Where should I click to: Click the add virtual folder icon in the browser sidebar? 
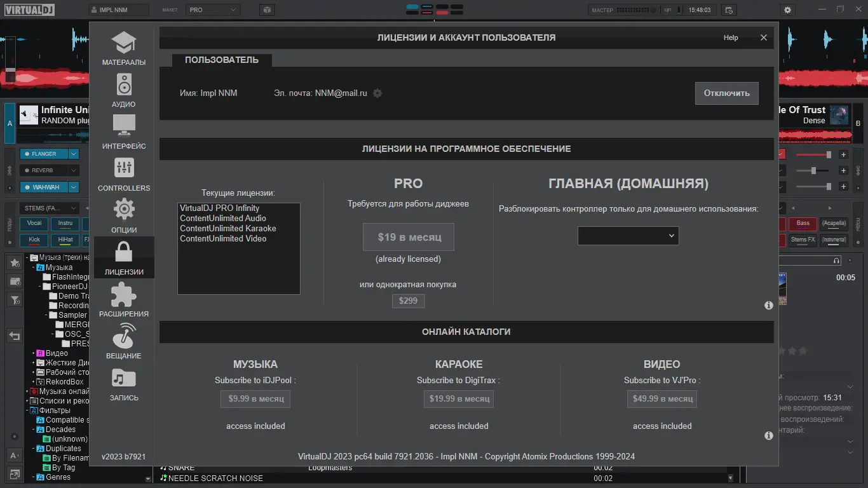coord(15,281)
